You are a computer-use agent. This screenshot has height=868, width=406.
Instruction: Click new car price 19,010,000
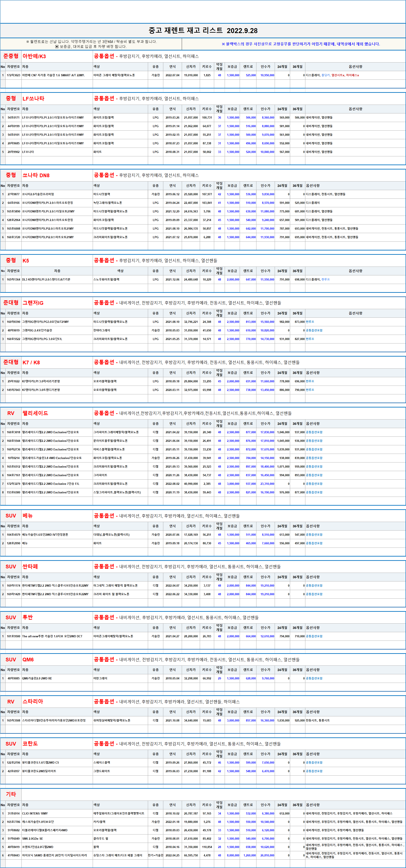click(191, 75)
